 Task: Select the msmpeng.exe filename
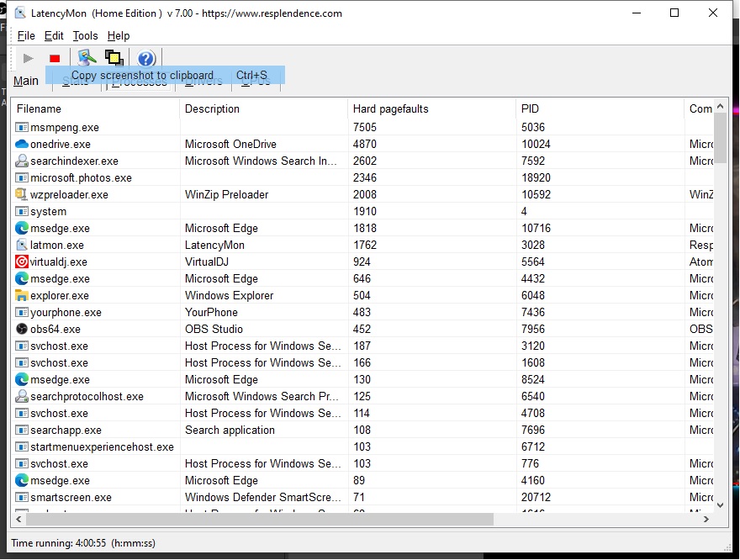click(x=65, y=127)
